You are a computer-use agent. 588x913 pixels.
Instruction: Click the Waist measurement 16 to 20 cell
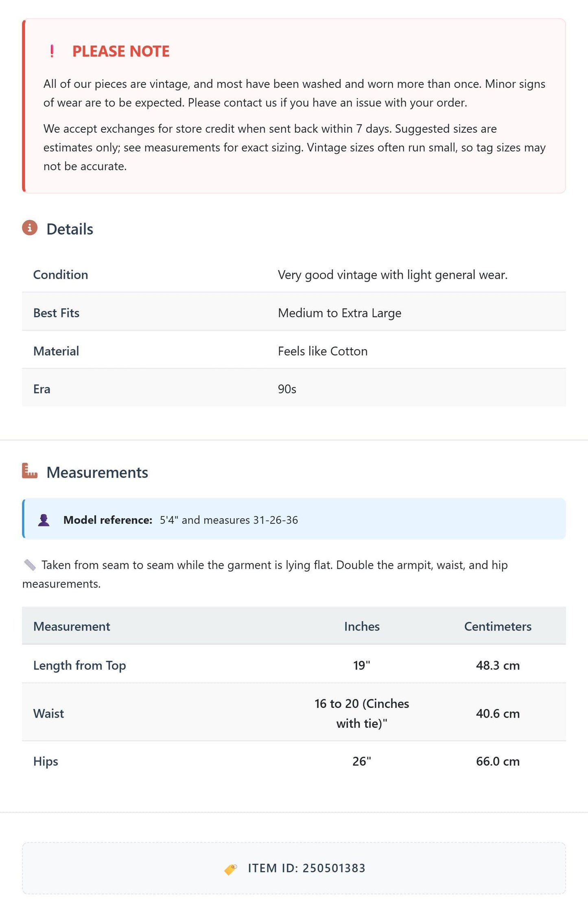coord(362,713)
